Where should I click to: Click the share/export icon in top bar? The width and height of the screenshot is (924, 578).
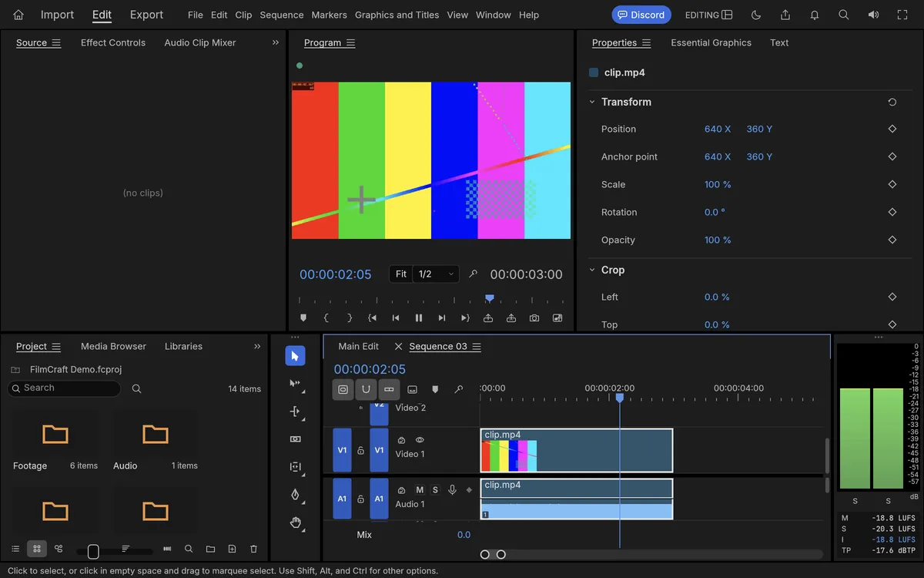tap(785, 15)
